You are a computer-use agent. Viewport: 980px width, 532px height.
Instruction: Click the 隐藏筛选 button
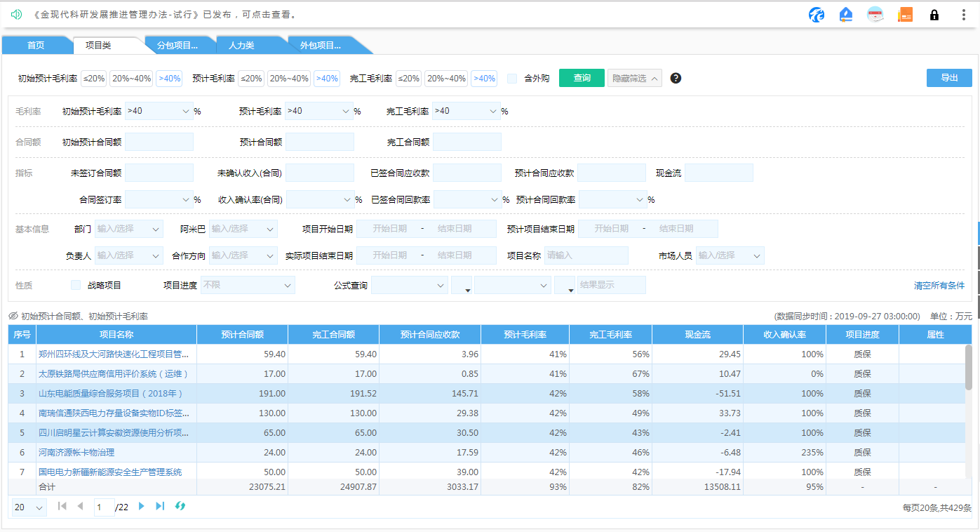click(635, 78)
